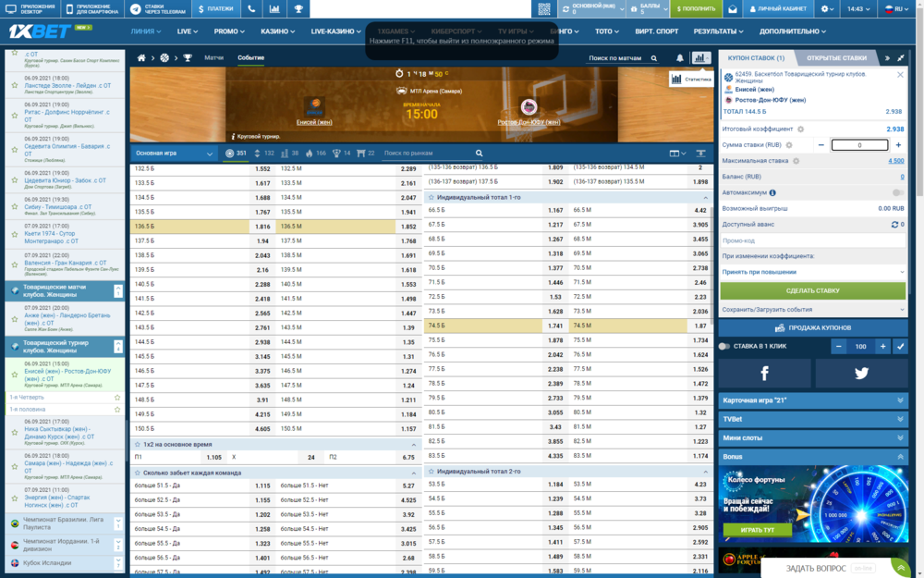Expand the Мини слоты panel

812,438
